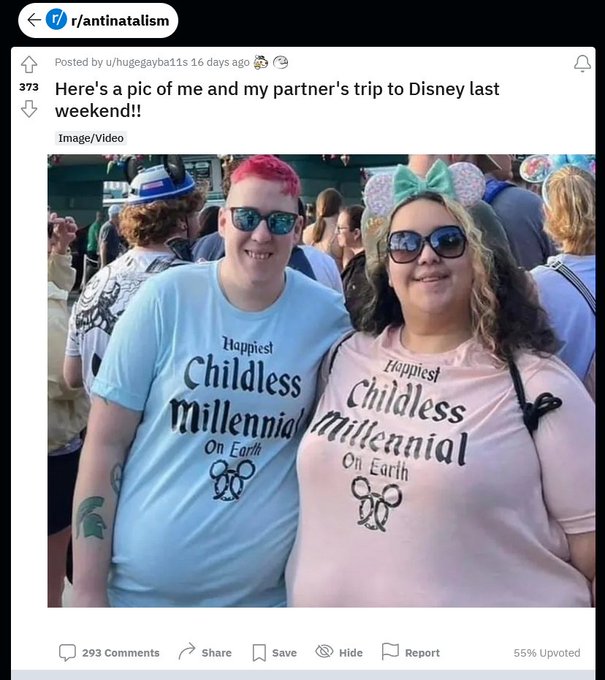Click the second award face icon

tap(280, 62)
